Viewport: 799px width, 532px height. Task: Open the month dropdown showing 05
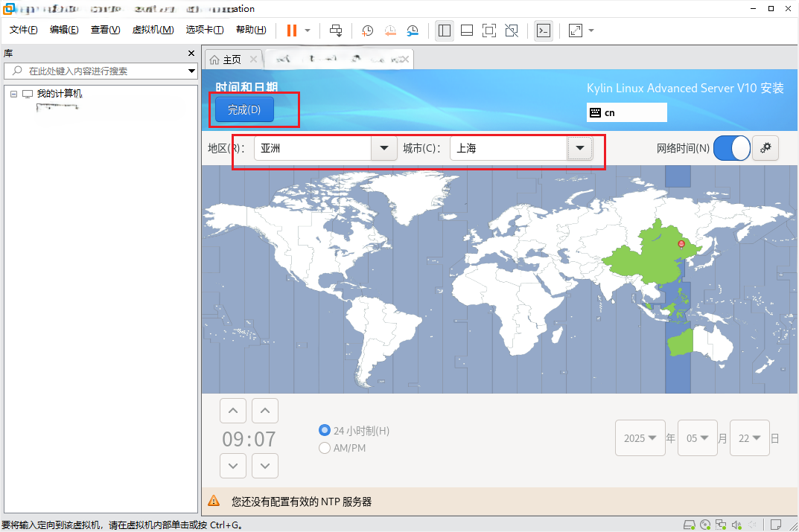click(x=698, y=438)
